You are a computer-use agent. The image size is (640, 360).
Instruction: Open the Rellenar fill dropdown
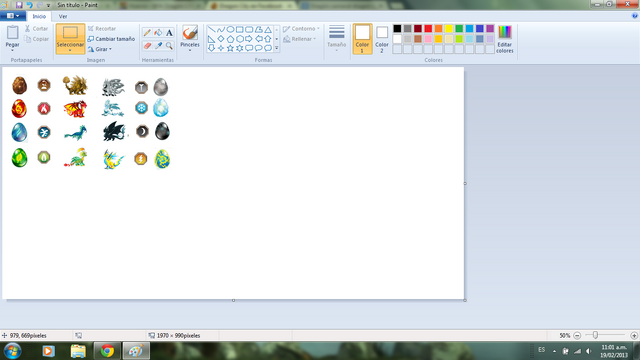click(x=300, y=39)
